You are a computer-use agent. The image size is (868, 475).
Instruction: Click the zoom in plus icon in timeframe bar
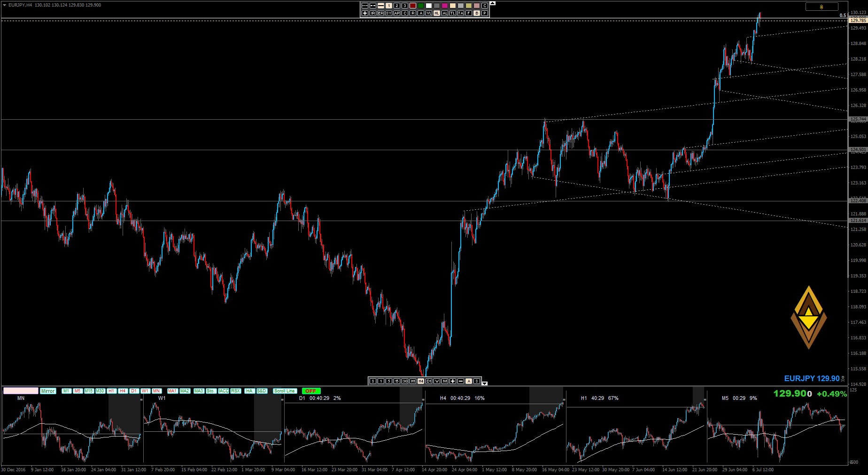[453, 381]
